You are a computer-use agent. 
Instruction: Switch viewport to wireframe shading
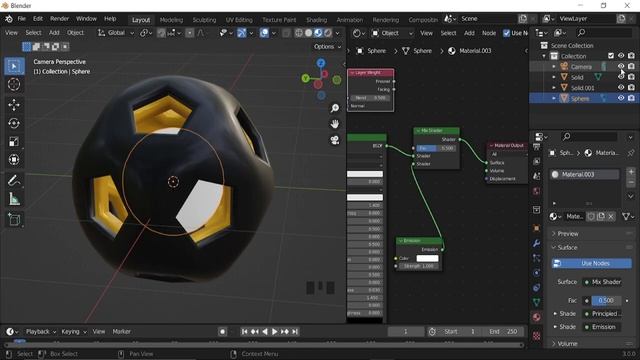pyautogui.click(x=299, y=33)
